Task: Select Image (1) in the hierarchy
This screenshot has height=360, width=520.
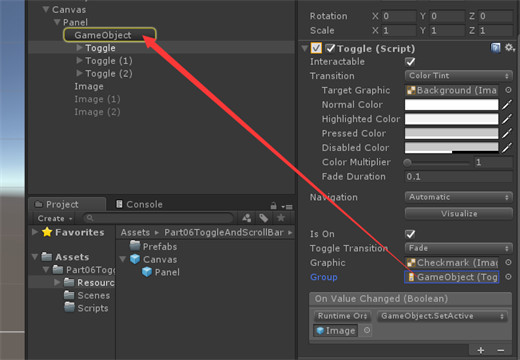Action: [x=97, y=99]
